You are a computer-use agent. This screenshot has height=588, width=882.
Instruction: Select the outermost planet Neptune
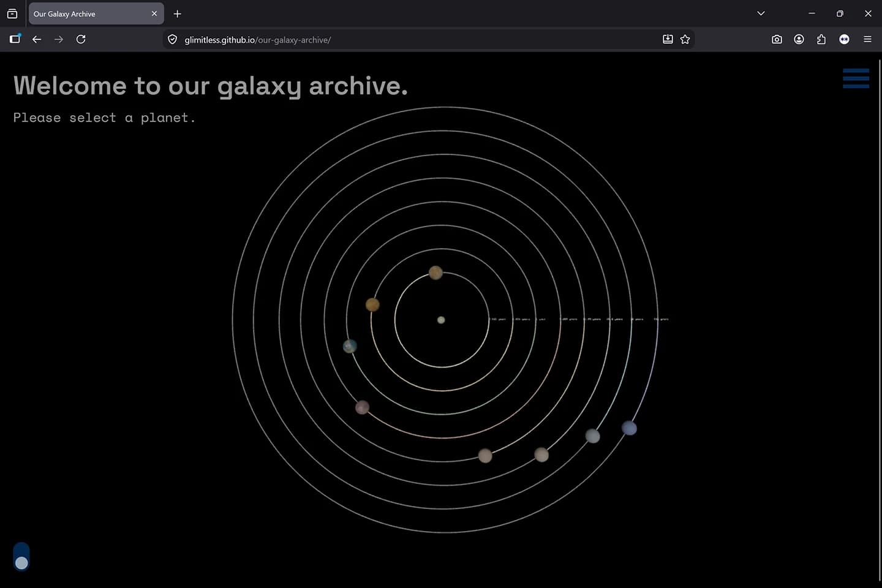click(x=629, y=428)
